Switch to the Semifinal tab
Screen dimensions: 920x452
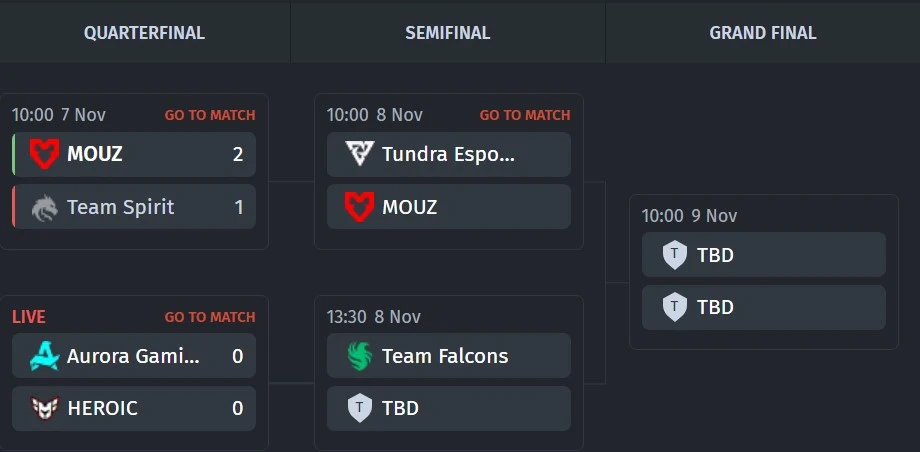pos(447,33)
